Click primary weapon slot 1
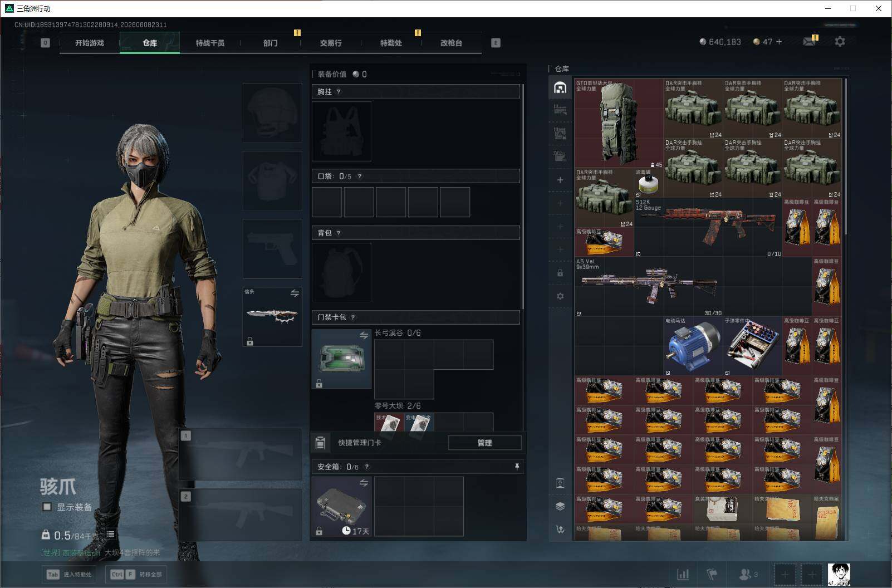The width and height of the screenshot is (892, 588). (241, 454)
